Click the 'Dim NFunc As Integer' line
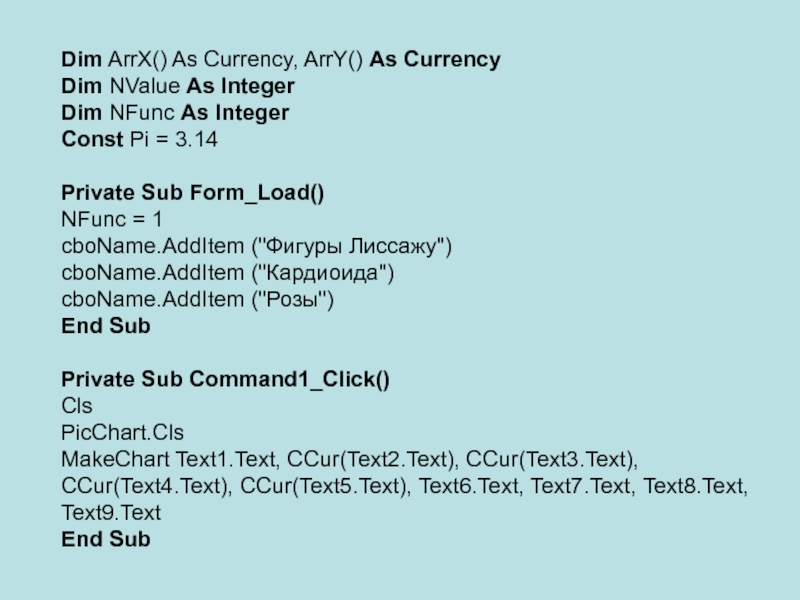Image resolution: width=800 pixels, height=600 pixels. 175,114
